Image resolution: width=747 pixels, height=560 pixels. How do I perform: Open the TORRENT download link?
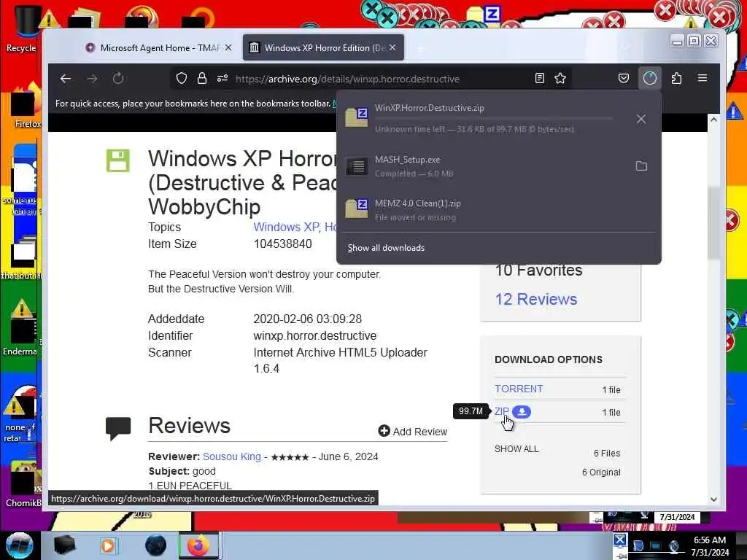(519, 389)
